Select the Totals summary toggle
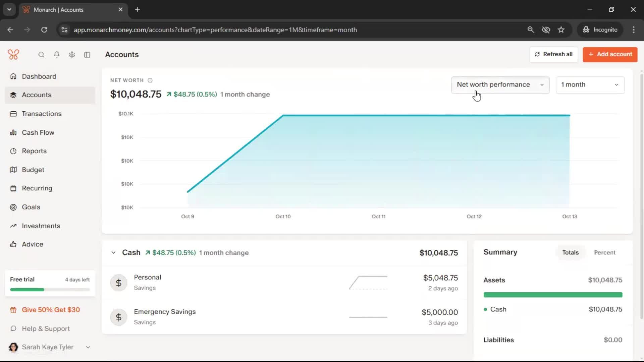The height and width of the screenshot is (362, 644). 570,252
